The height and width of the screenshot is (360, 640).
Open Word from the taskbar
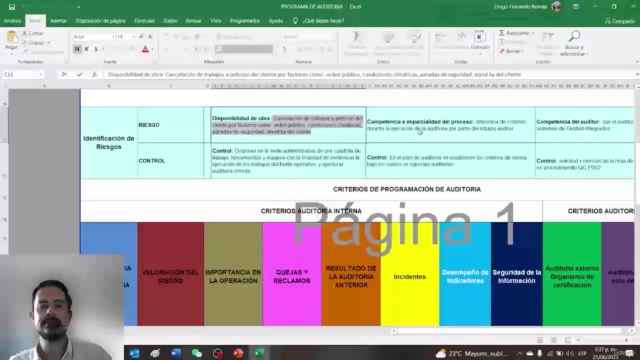coord(176,353)
